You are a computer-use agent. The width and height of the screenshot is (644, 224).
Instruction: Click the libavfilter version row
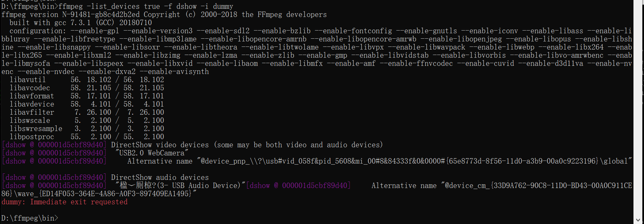pos(87,112)
